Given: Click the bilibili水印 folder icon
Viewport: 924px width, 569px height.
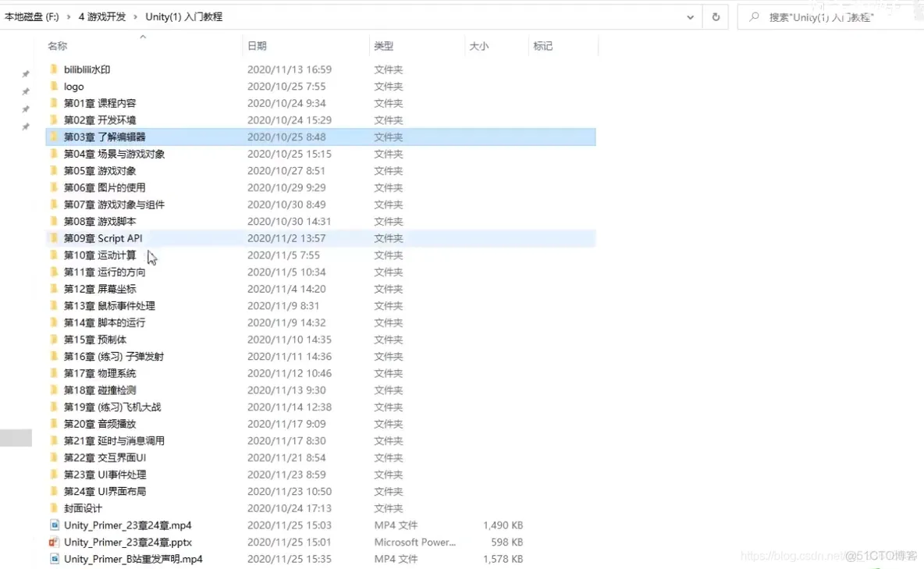Looking at the screenshot, I should [54, 69].
